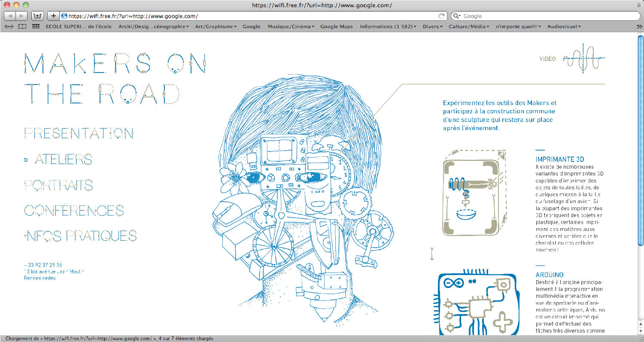Go to the PRESENTATION section
The height and width of the screenshot is (342, 644).
(x=79, y=133)
